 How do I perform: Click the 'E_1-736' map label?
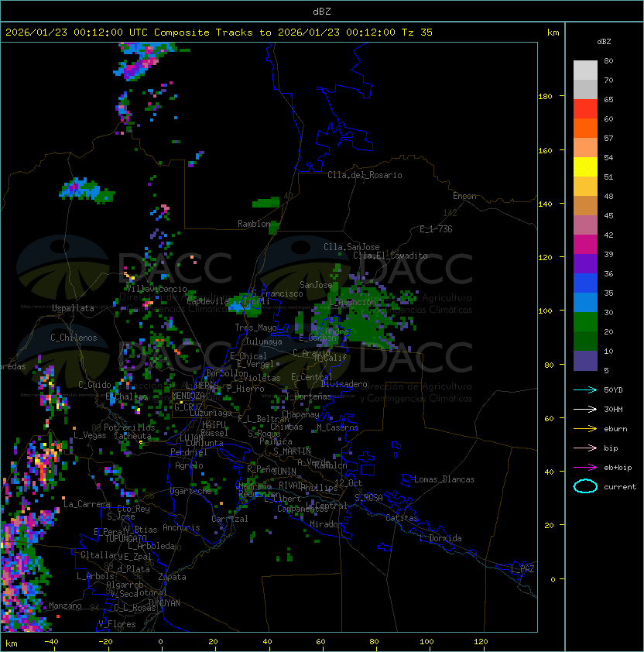(436, 229)
